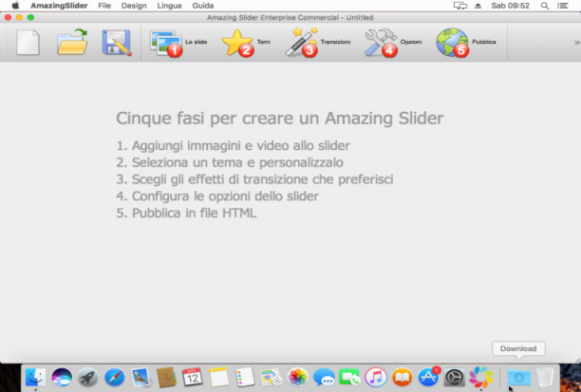
Task: Open Reminders from the Dock
Action: [x=245, y=378]
